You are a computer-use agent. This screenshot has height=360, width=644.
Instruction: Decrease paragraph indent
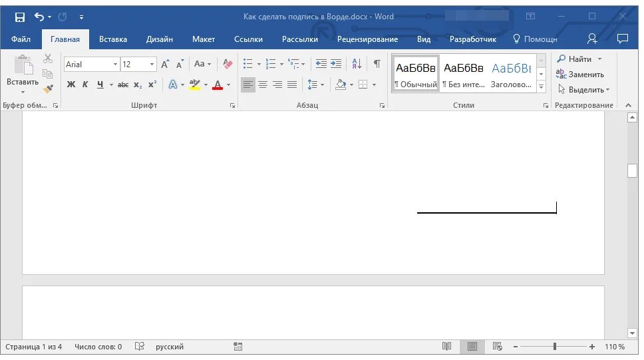321,64
